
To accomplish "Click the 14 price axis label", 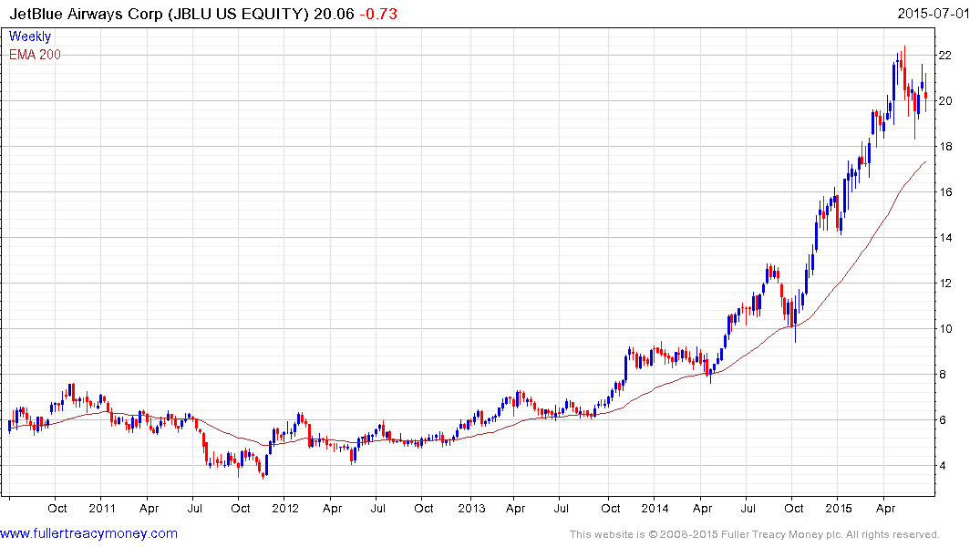I will [945, 238].
